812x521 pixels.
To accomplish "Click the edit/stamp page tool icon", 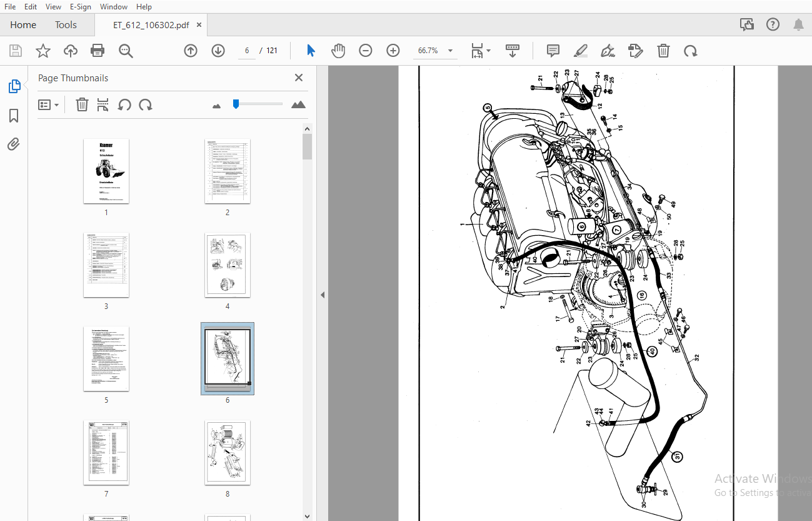I will 635,51.
